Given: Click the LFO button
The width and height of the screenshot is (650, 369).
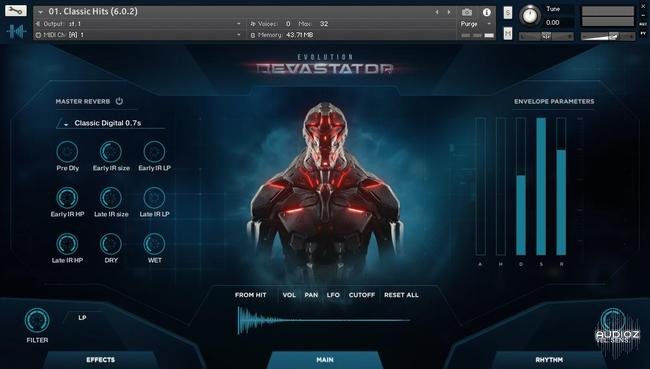Looking at the screenshot, I should [x=333, y=295].
